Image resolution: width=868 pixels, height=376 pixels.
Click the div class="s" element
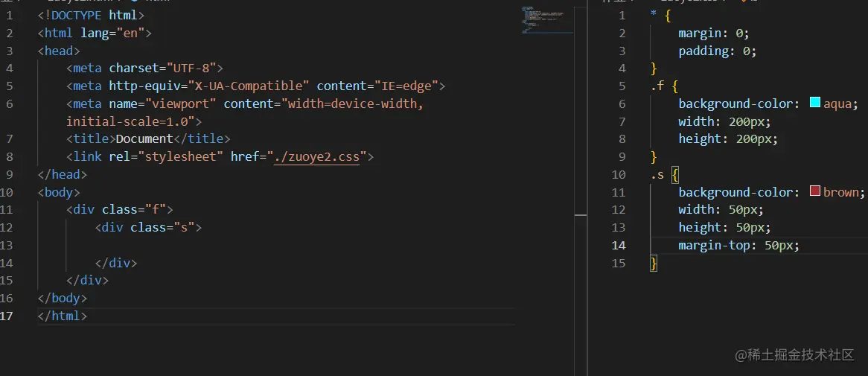coord(148,228)
